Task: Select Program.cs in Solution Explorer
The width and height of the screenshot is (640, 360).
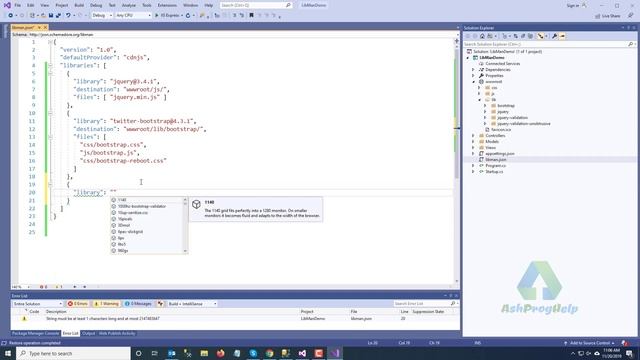Action: (x=496, y=166)
